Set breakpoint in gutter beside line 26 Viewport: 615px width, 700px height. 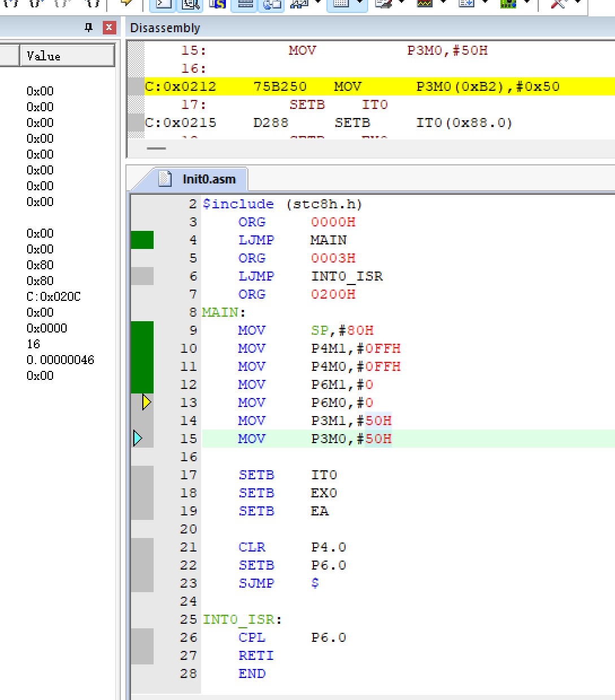pos(142,637)
